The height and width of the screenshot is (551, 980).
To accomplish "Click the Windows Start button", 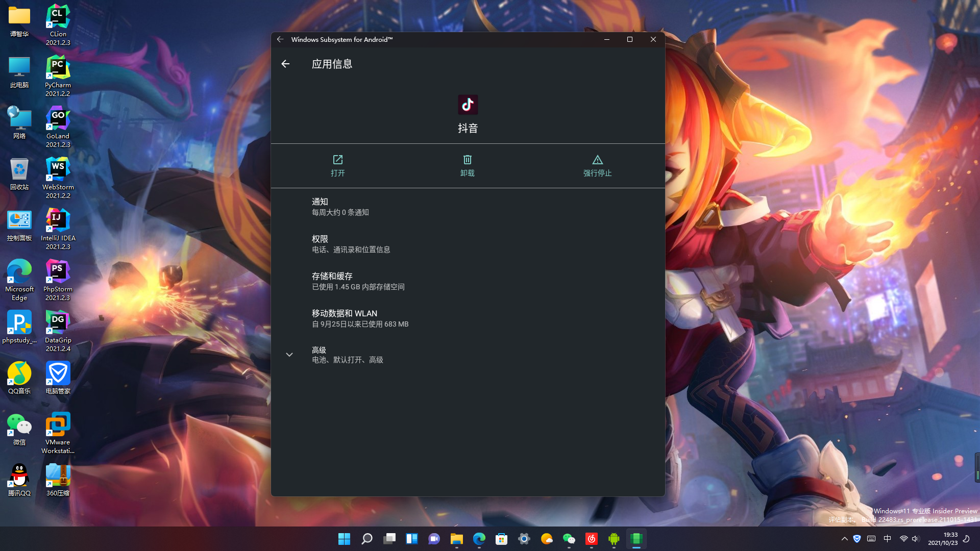I will [x=344, y=539].
